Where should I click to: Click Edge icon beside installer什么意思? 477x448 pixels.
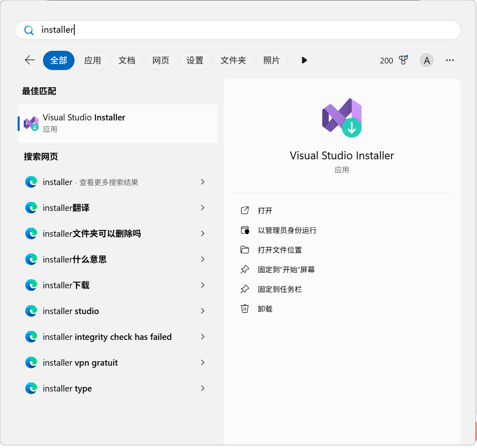[x=31, y=259]
